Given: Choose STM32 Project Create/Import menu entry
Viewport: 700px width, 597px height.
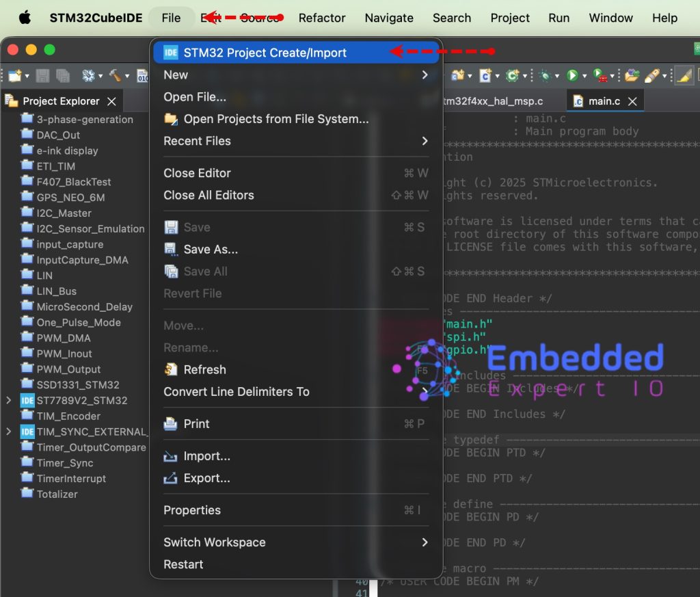Looking at the screenshot, I should tap(265, 53).
